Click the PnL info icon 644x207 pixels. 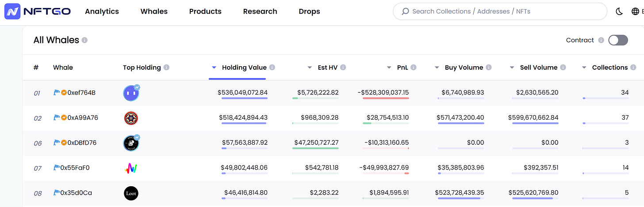coord(413,68)
